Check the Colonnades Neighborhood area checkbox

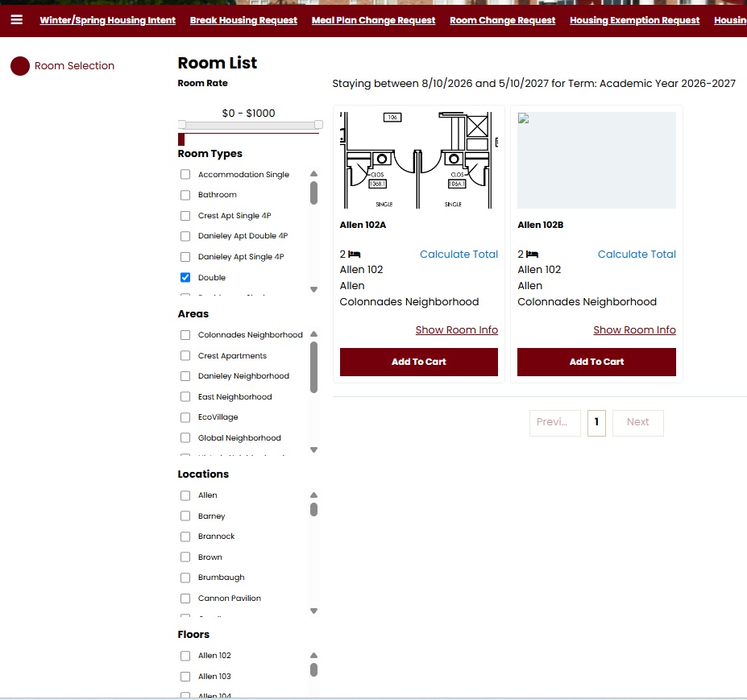click(x=185, y=335)
